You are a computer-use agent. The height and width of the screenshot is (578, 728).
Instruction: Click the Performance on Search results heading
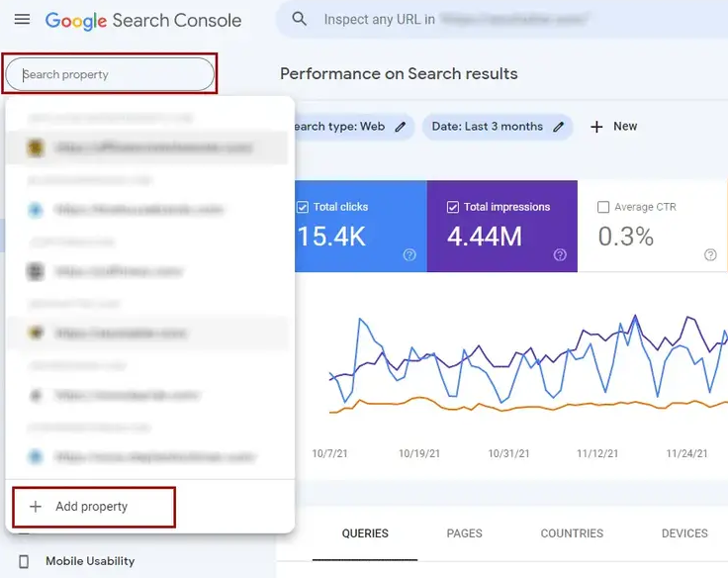click(x=399, y=74)
